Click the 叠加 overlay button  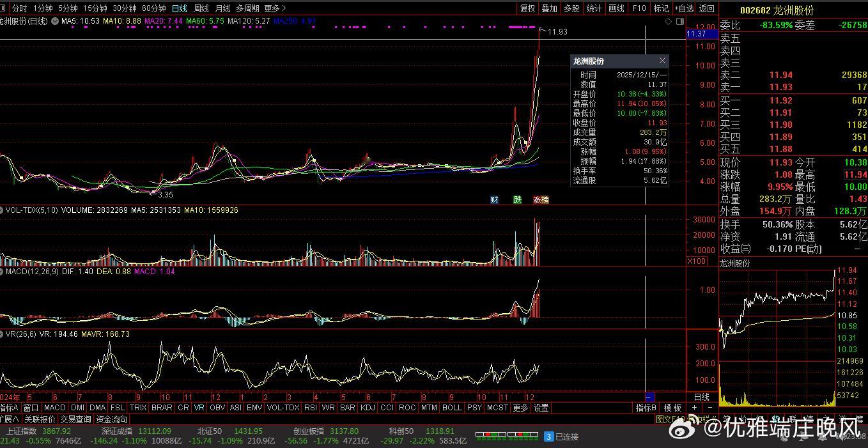click(x=550, y=8)
